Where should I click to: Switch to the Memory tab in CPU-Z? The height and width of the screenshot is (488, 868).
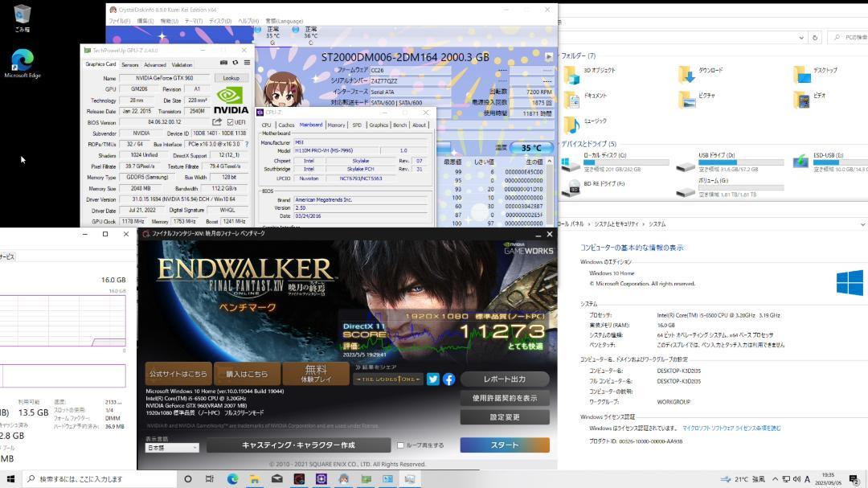point(336,125)
